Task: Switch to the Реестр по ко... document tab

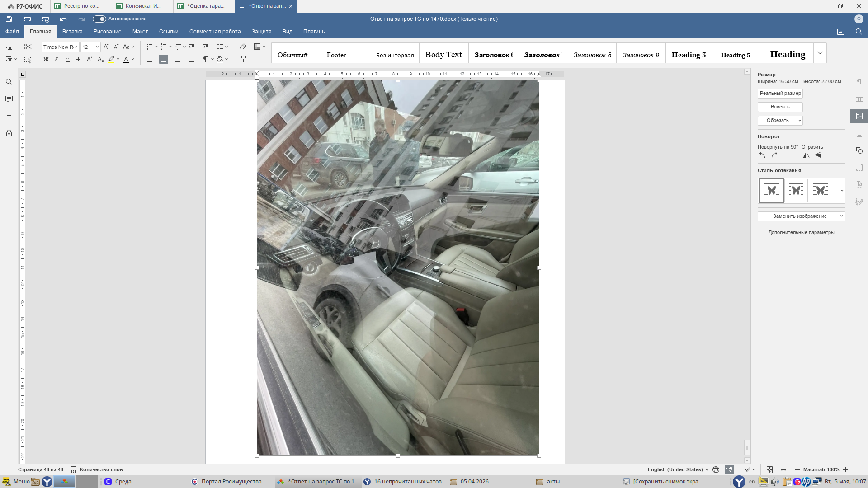Action: pos(81,6)
